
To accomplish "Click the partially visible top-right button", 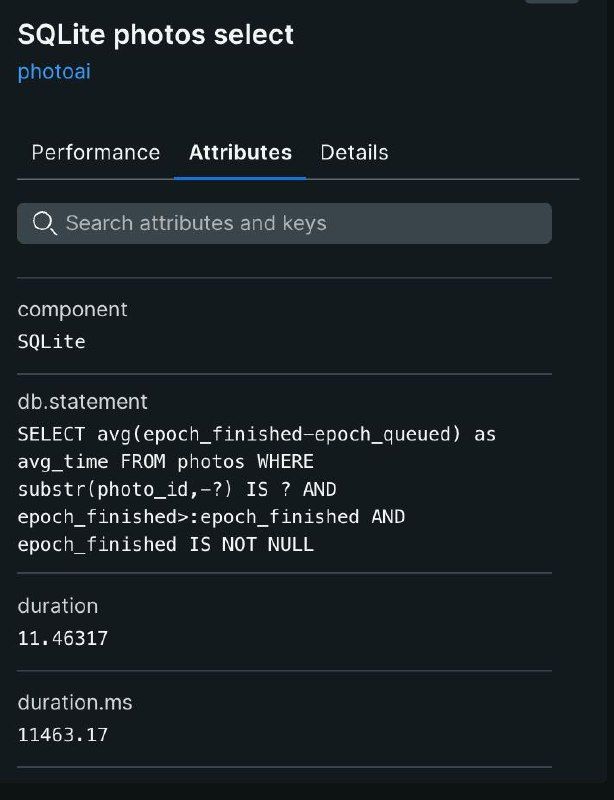I will (551, 2).
